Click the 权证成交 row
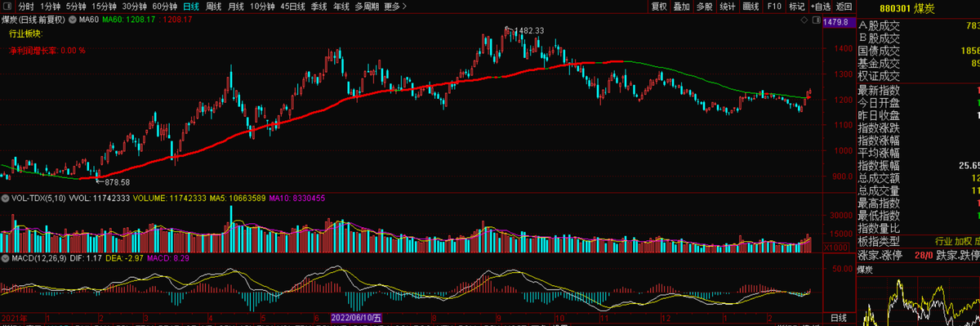 pyautogui.click(x=918, y=76)
